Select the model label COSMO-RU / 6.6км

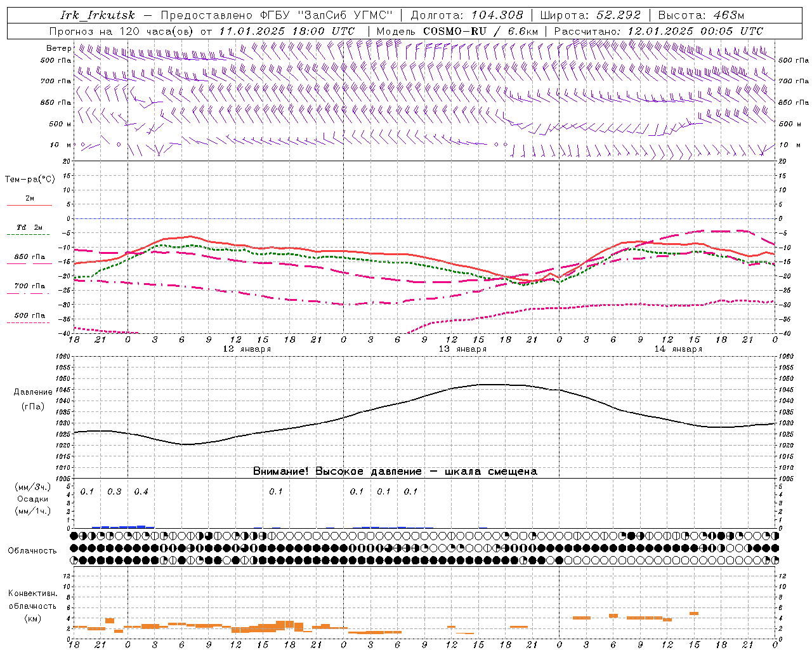point(480,31)
